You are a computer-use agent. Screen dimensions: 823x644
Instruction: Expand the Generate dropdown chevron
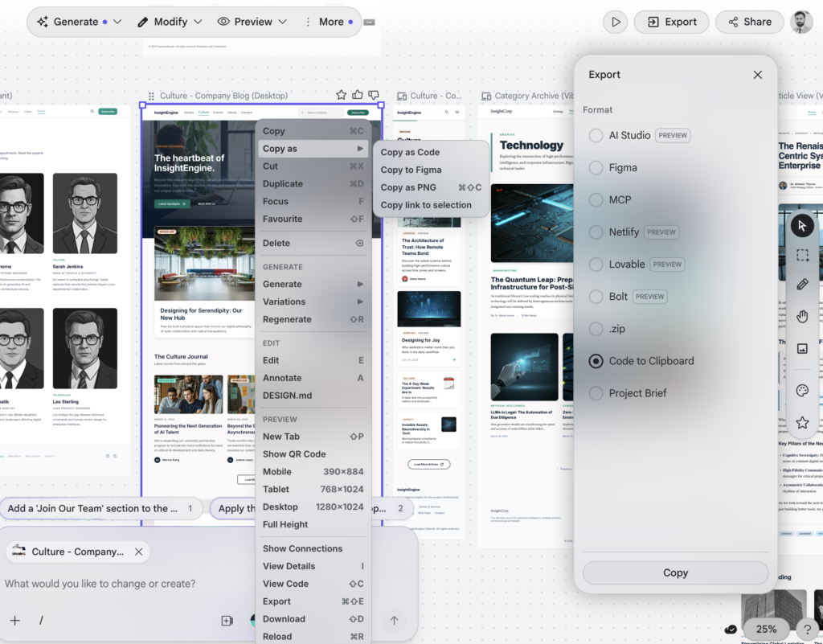(x=117, y=22)
